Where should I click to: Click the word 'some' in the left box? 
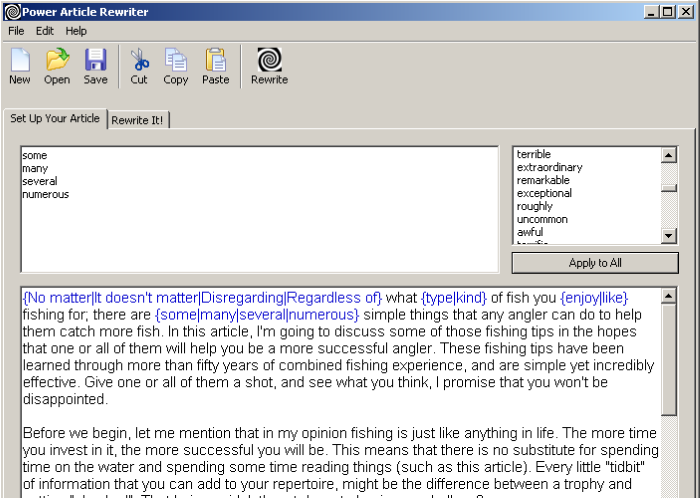[x=34, y=155]
